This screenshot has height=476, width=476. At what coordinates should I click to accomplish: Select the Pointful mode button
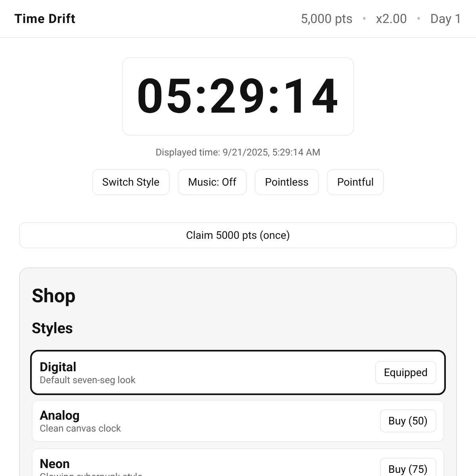tap(355, 182)
